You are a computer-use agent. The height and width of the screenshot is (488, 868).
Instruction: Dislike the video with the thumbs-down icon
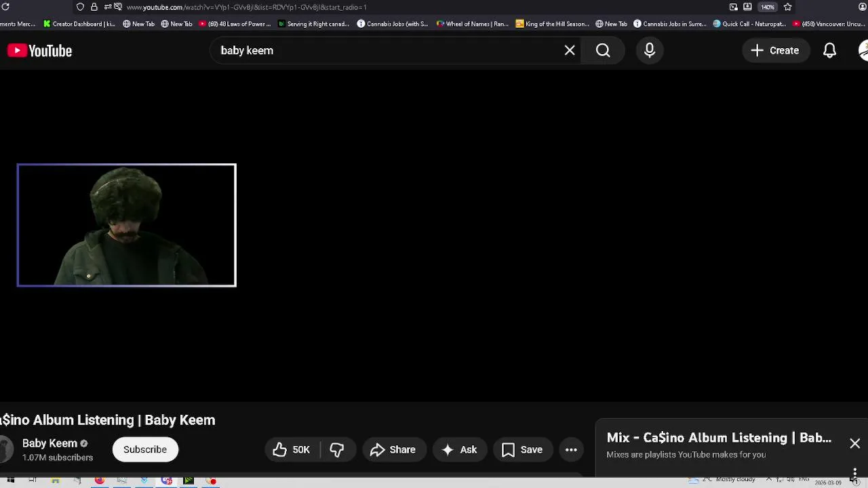point(337,449)
